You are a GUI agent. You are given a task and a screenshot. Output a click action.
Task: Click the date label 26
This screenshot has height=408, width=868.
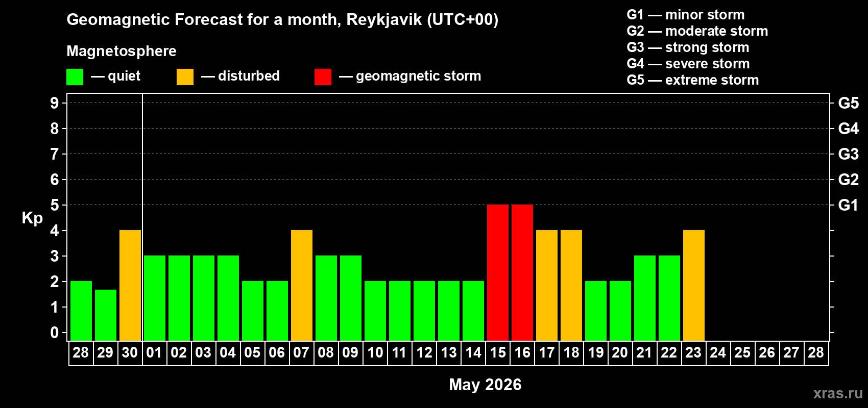point(767,352)
